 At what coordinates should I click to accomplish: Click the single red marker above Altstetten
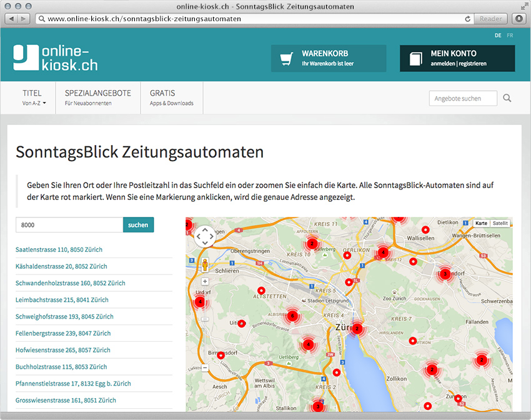click(261, 291)
